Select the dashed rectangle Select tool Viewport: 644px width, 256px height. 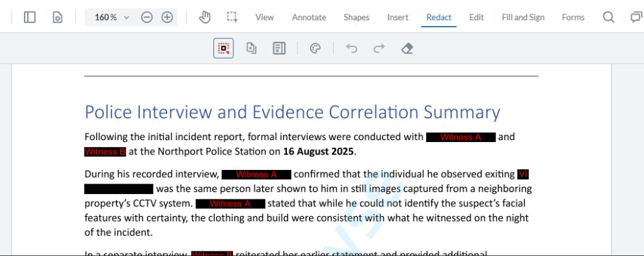tap(232, 18)
